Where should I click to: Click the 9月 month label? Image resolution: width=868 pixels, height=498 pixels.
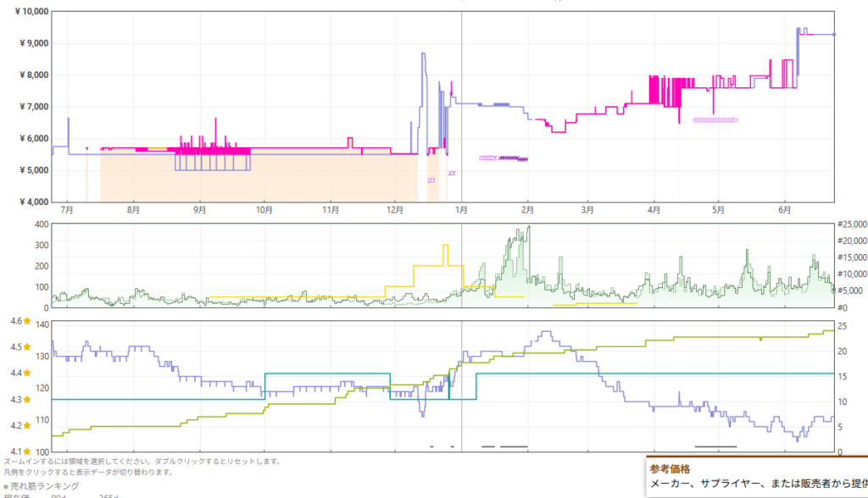click(200, 210)
